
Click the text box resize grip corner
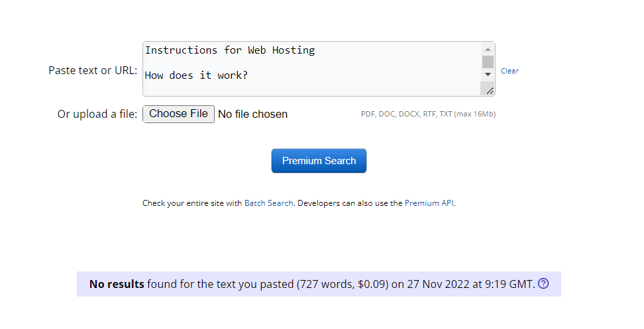click(490, 91)
